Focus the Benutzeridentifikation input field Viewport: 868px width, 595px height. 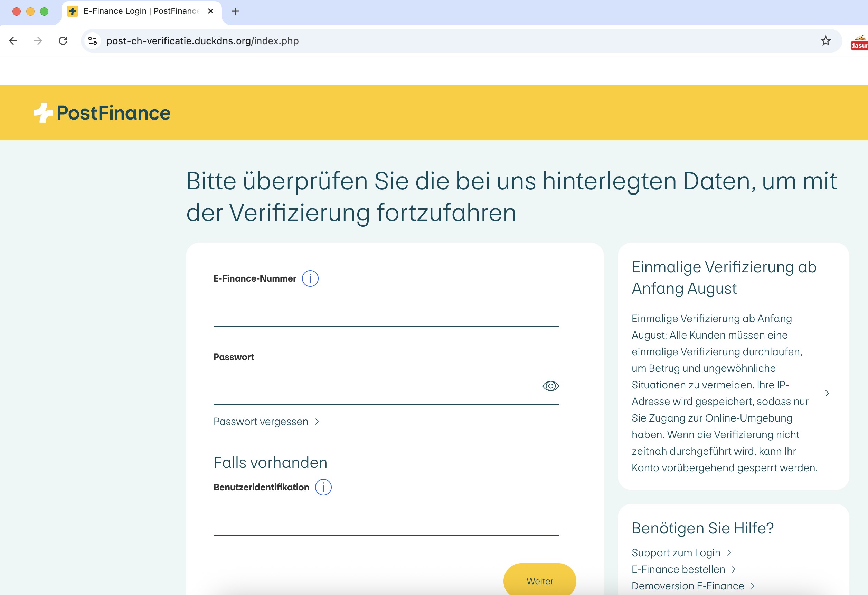[x=386, y=519]
